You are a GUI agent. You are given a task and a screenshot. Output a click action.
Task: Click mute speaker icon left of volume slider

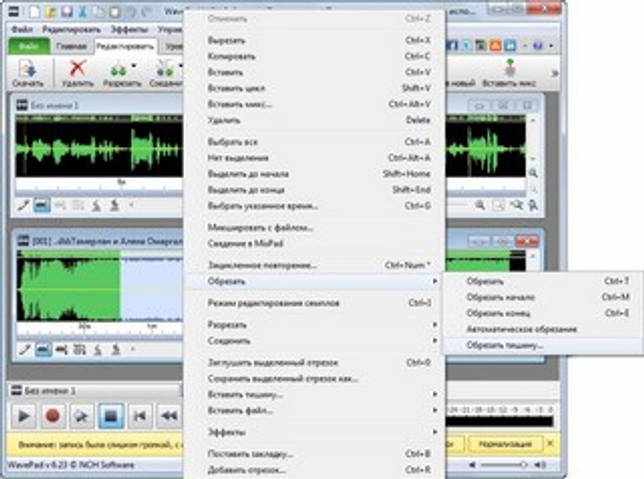tap(473, 465)
